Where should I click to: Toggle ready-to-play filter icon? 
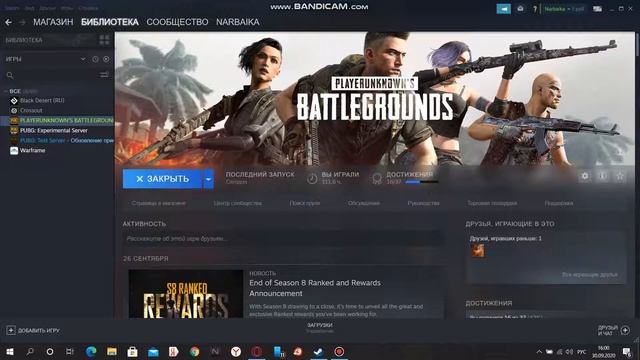coord(106,59)
